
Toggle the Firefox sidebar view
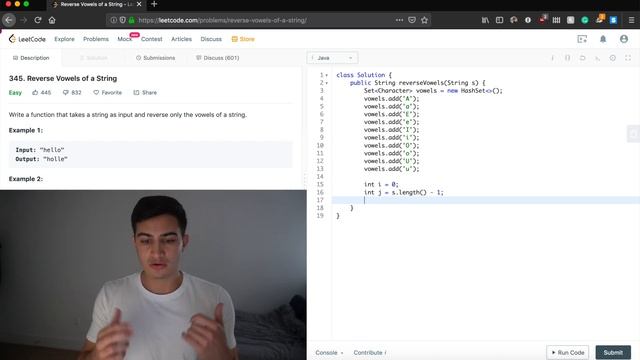(499, 20)
